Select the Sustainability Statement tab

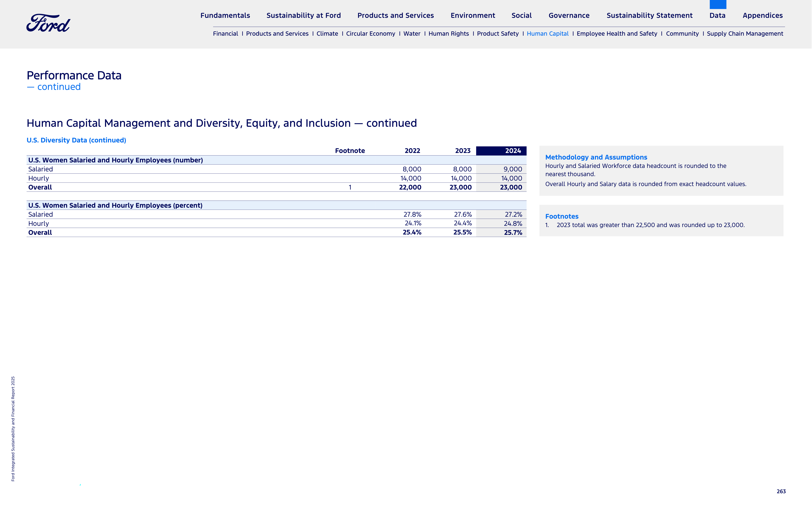point(650,15)
